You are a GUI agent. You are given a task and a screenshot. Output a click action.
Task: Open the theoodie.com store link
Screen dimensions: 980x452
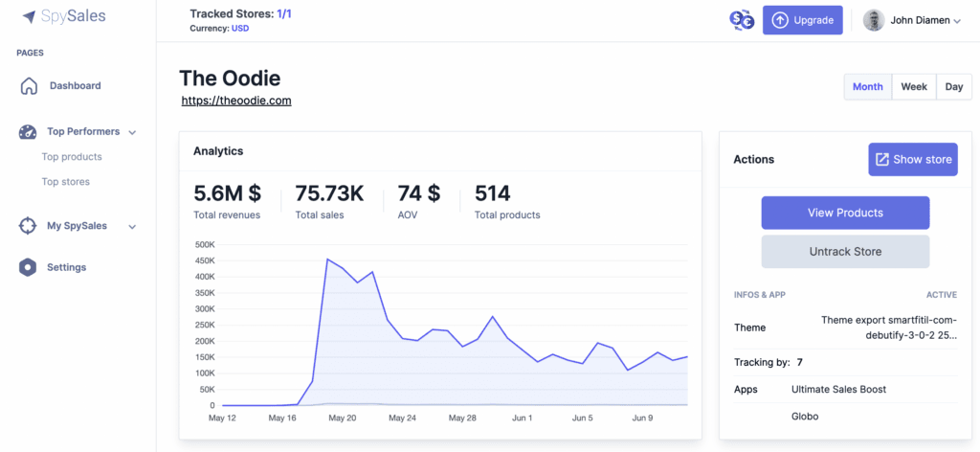[236, 100]
